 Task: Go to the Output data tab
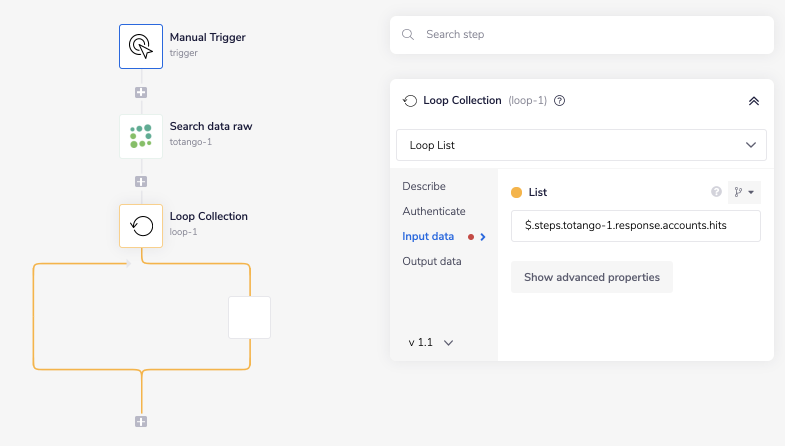click(x=432, y=261)
